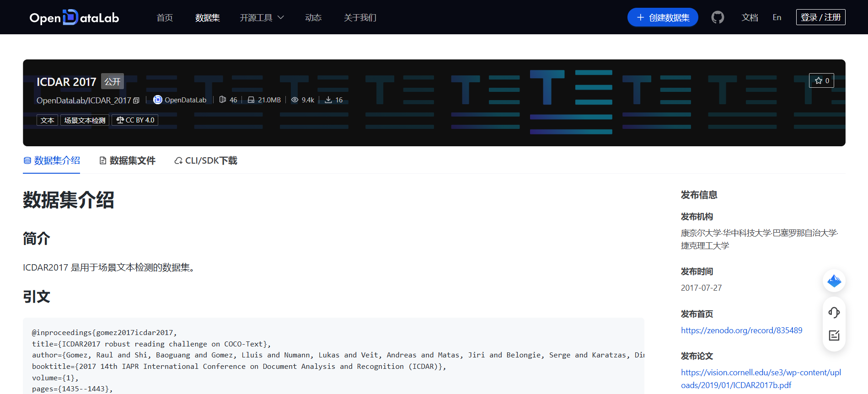Click the headset support icon

tap(834, 313)
